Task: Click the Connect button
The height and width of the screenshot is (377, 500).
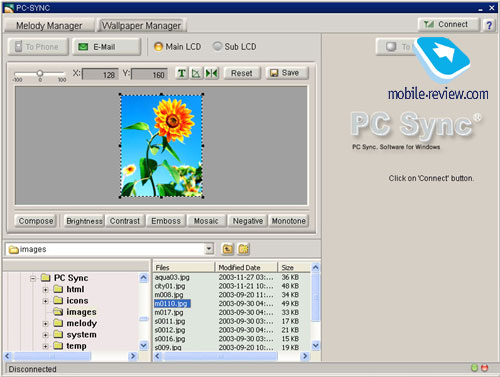Action: click(448, 24)
